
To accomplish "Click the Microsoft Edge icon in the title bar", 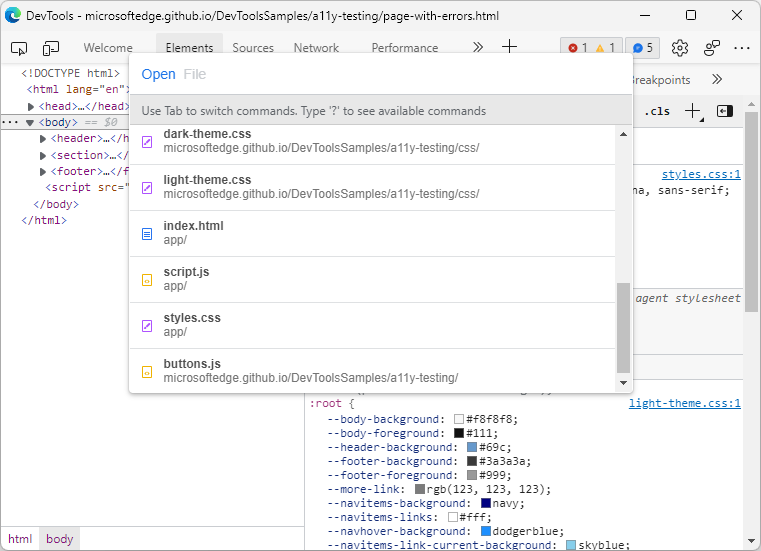I will tap(13, 16).
